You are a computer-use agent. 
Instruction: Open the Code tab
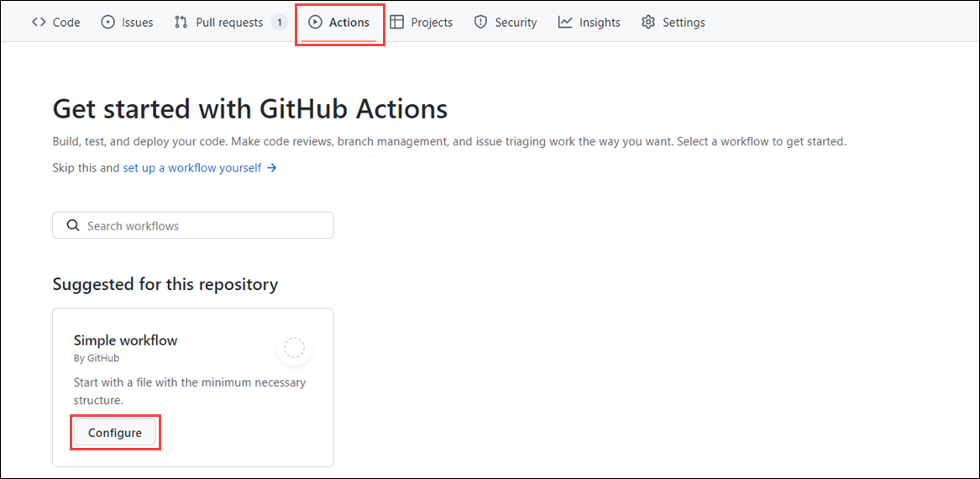[66, 23]
